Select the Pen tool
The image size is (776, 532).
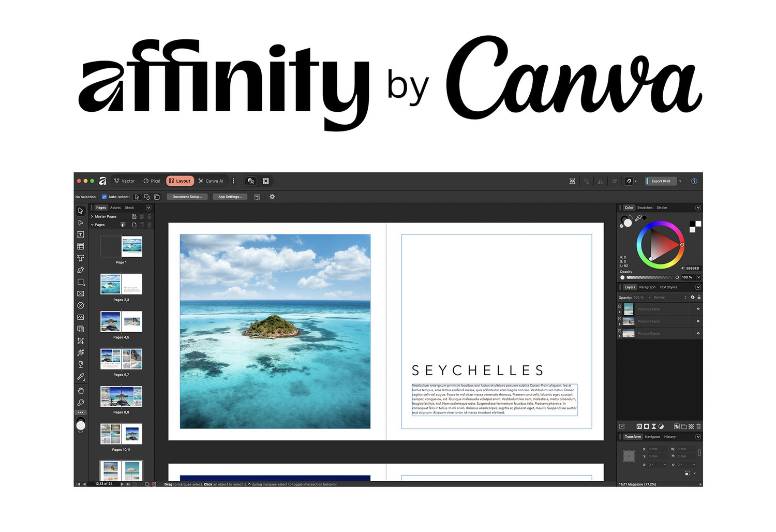(x=81, y=270)
